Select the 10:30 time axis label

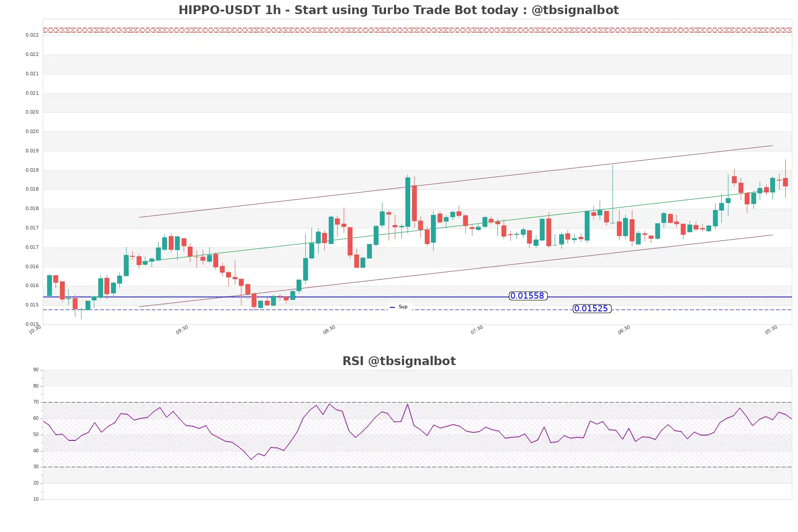[x=35, y=330]
